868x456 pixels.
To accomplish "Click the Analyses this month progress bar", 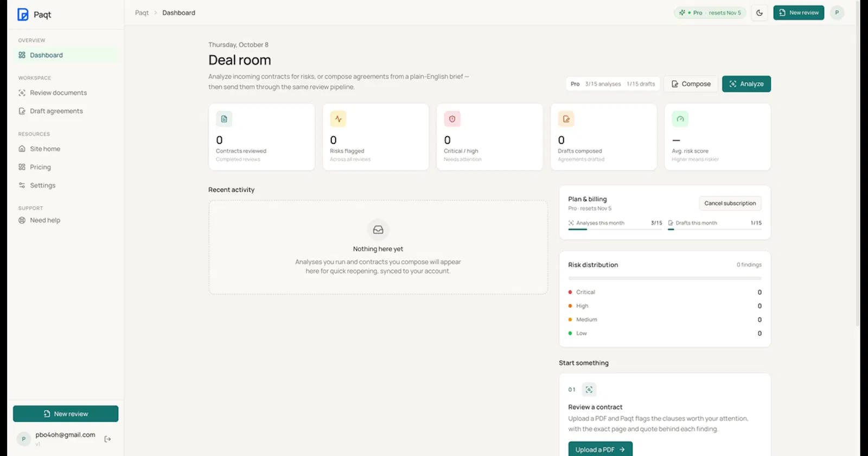I will [x=615, y=229].
